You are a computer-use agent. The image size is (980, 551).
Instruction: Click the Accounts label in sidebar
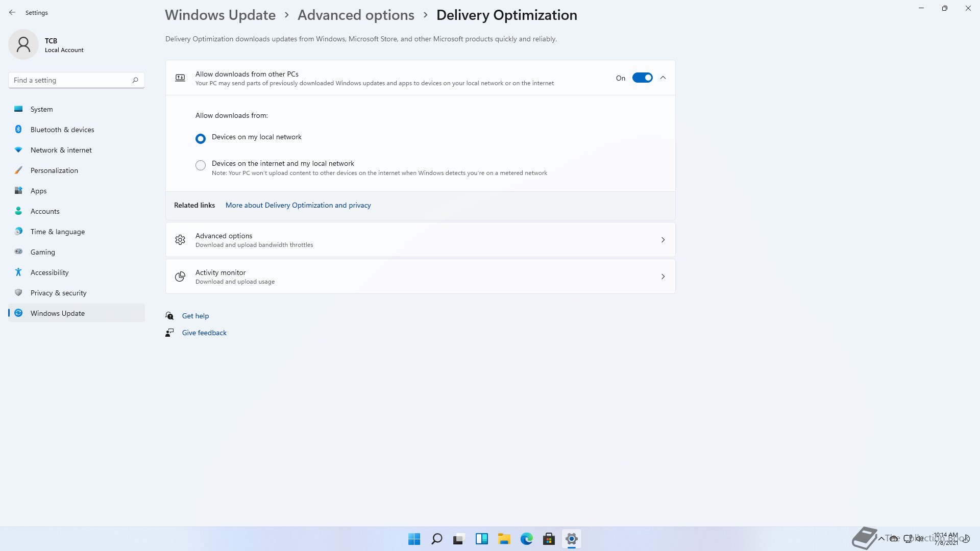click(45, 211)
